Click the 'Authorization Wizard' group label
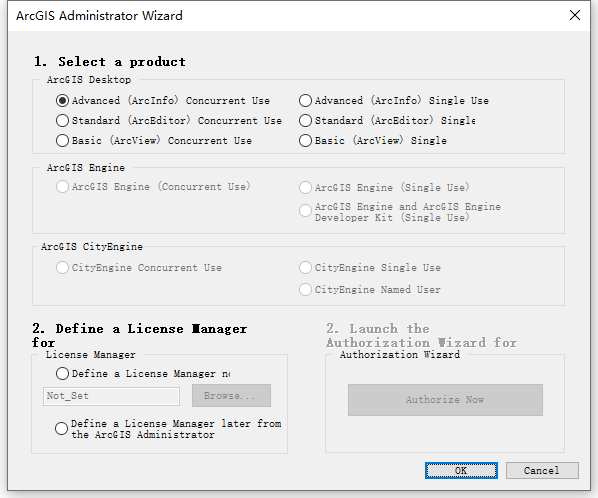 pos(400,355)
